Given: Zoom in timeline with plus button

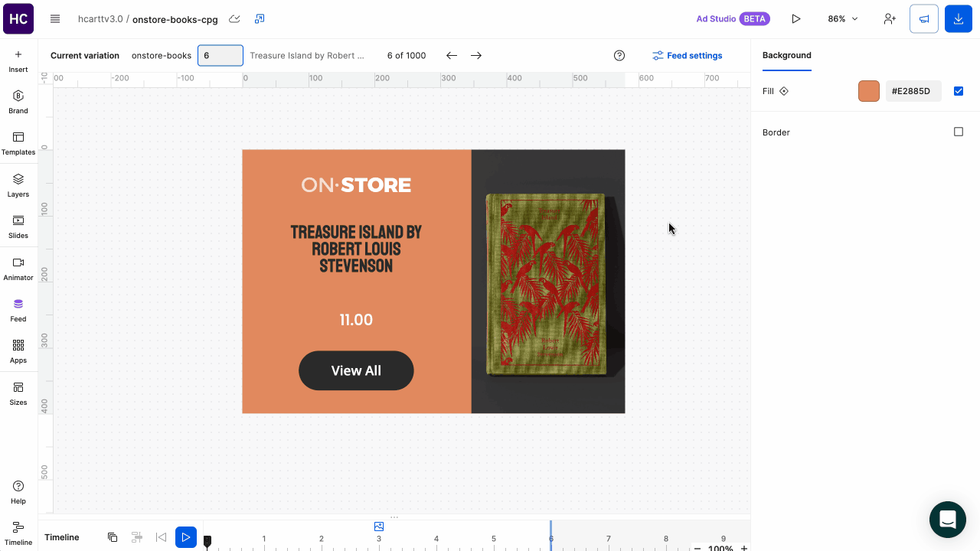Looking at the screenshot, I should click(744, 548).
